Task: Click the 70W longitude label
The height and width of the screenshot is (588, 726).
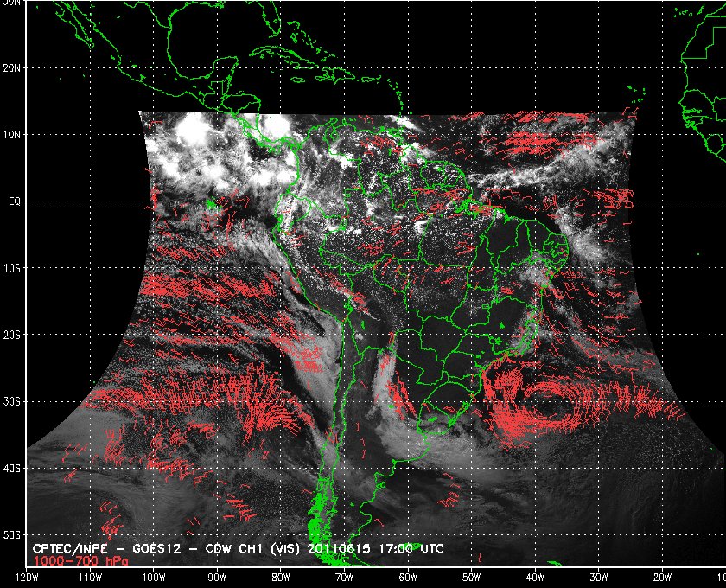Action: [345, 578]
